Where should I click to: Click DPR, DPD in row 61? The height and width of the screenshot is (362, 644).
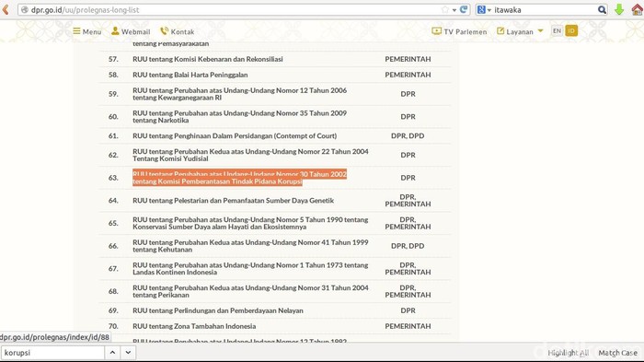(408, 135)
